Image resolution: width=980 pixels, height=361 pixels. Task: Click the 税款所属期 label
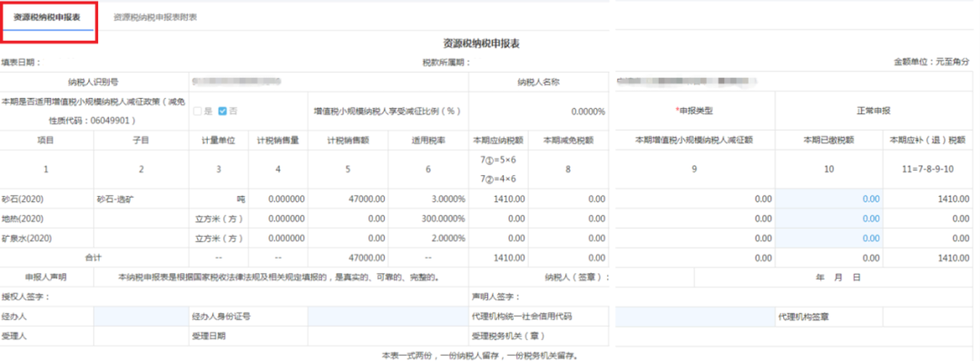[446, 63]
